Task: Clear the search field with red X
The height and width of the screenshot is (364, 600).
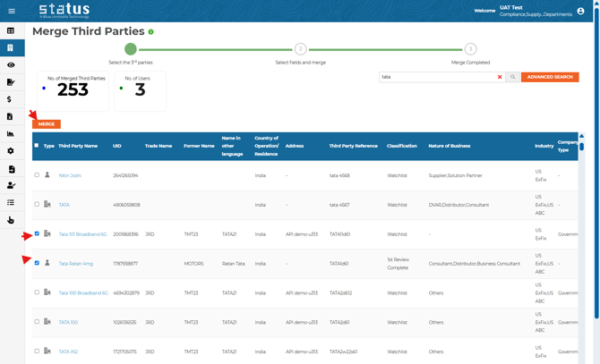Action: [500, 77]
